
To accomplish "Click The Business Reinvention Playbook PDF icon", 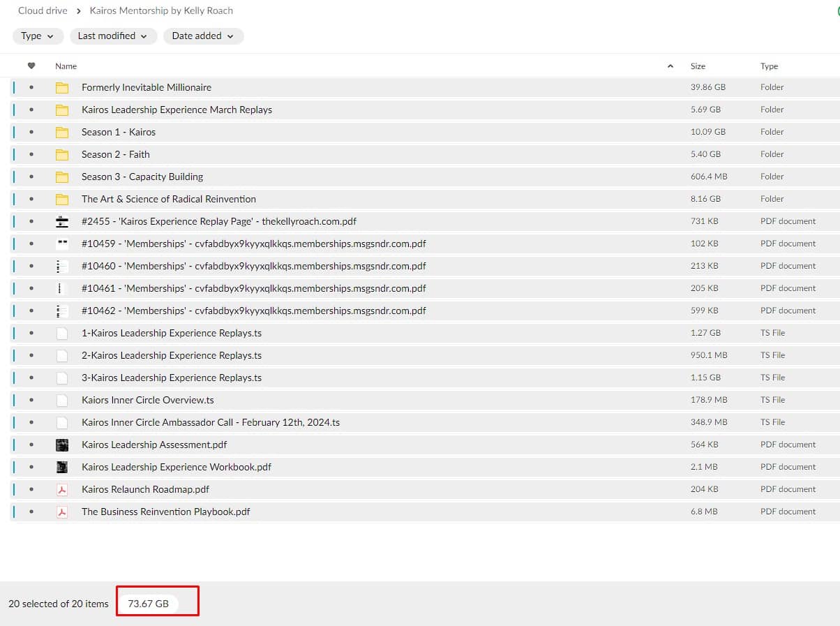I will (x=62, y=512).
